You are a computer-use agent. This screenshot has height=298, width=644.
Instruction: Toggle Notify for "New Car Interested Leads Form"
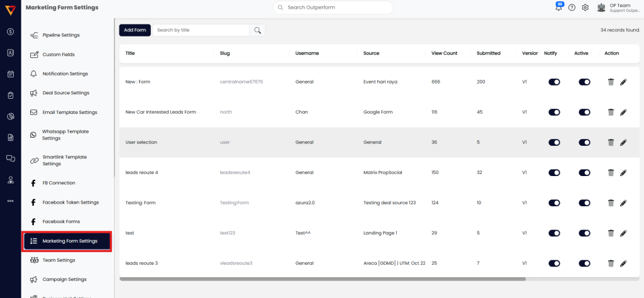554,112
